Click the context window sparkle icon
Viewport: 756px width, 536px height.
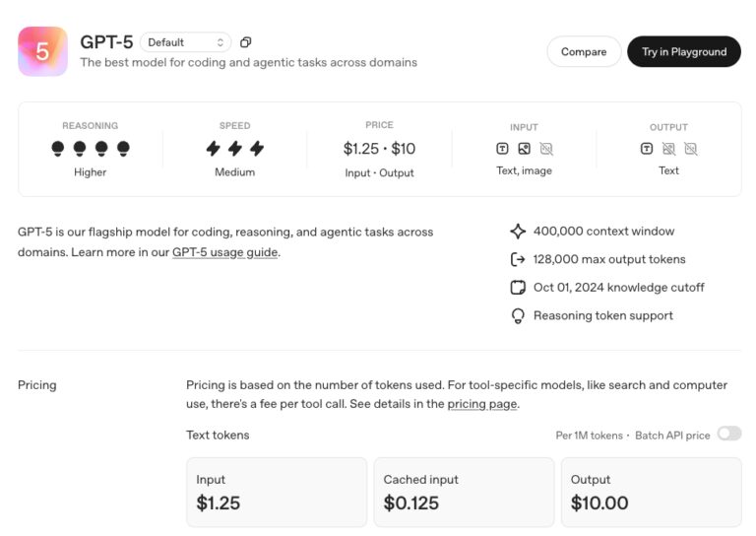(x=518, y=232)
